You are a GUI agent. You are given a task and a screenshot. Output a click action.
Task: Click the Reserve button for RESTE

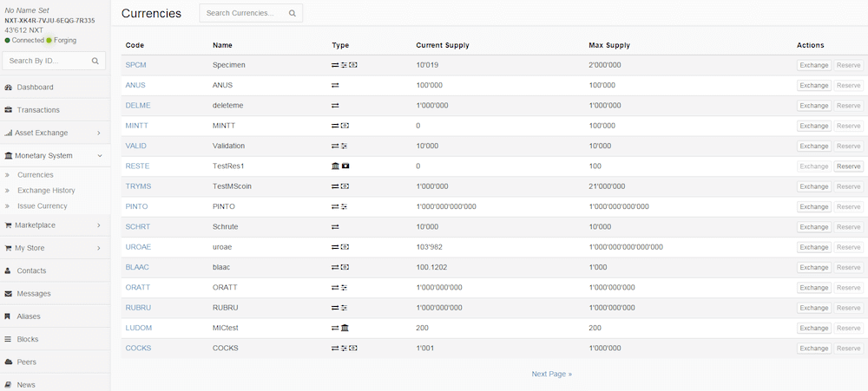(849, 166)
